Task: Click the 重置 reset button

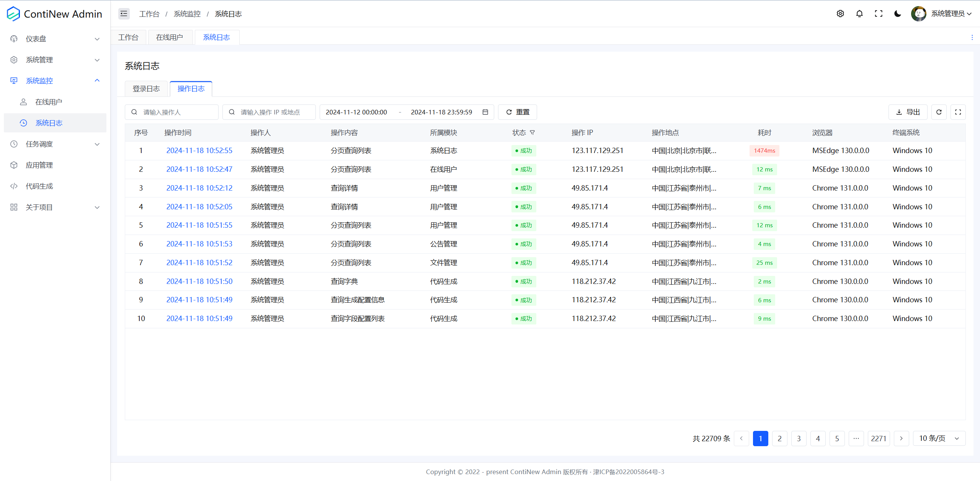Action: pyautogui.click(x=517, y=112)
